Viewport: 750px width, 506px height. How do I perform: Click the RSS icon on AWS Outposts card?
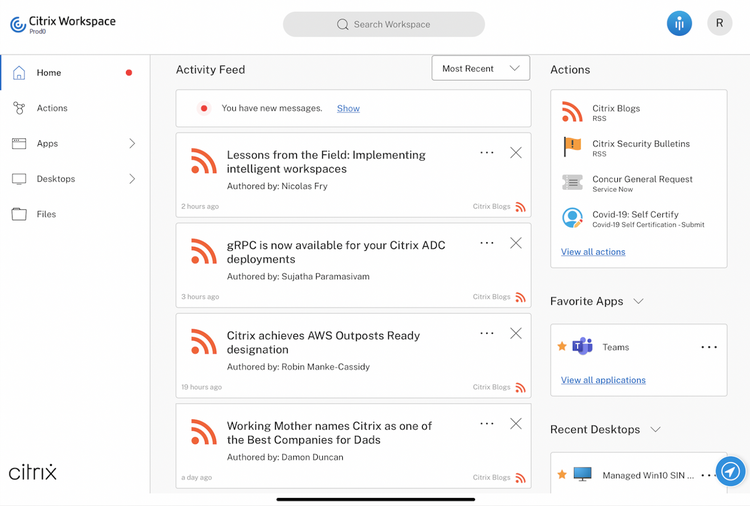[204, 341]
